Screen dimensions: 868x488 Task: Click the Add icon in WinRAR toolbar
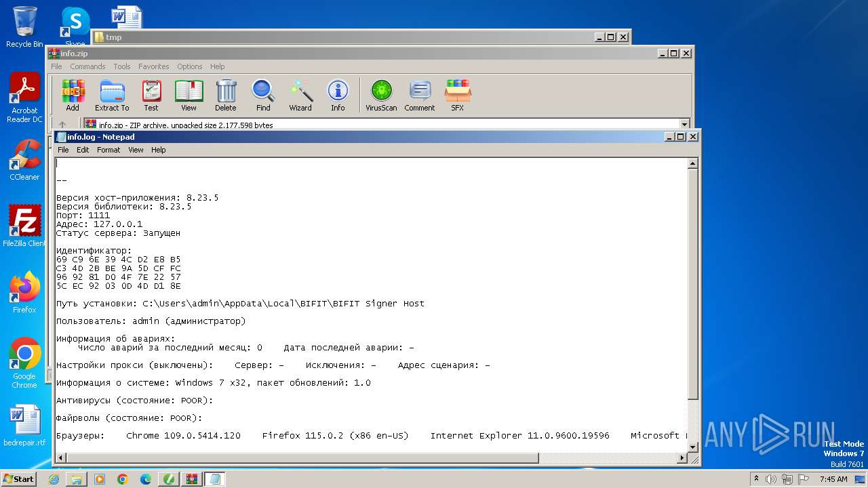click(73, 96)
